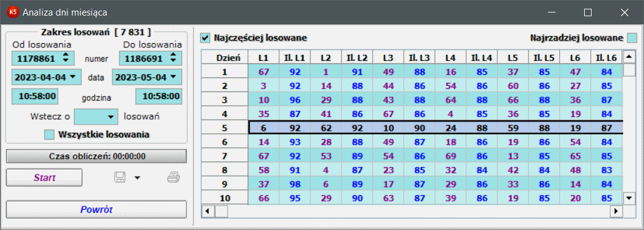Image resolution: width=644 pixels, height=230 pixels.
Task: Select the row header for day 8
Action: coord(225,170)
